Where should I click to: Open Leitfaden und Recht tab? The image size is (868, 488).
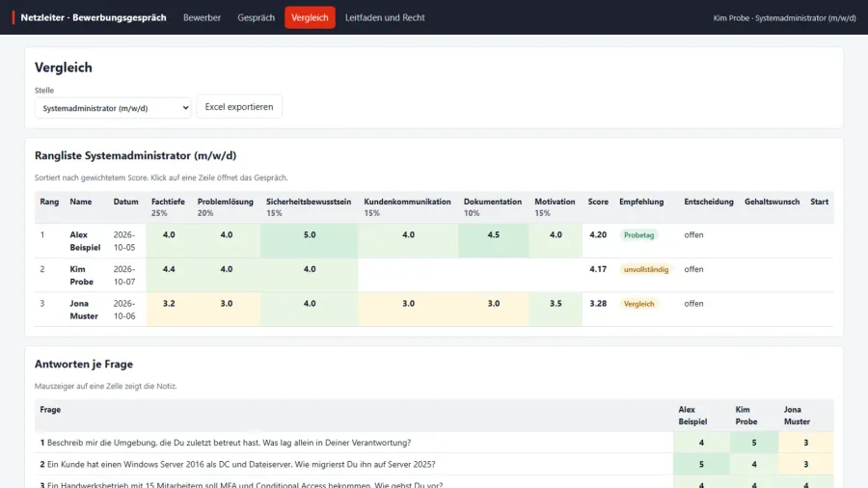pos(385,17)
